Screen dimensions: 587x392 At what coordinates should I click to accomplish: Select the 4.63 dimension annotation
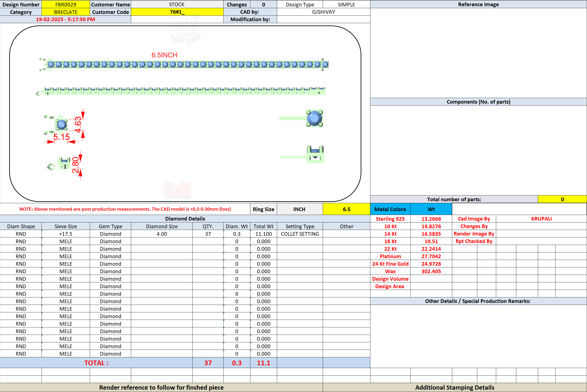78,125
